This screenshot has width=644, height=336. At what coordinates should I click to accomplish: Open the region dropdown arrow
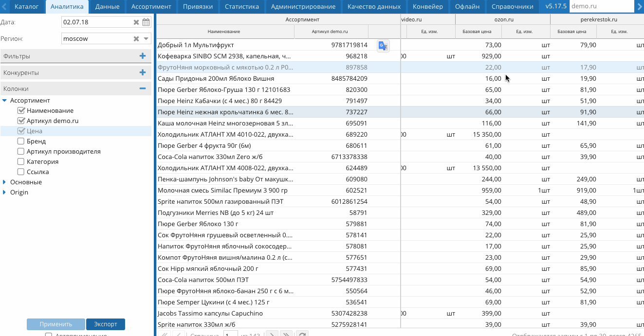tap(146, 38)
